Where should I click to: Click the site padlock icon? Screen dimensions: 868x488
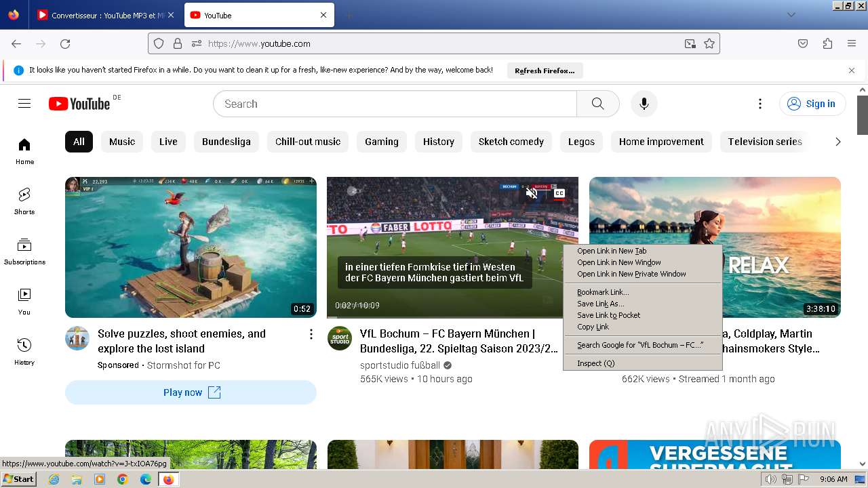[x=178, y=43]
